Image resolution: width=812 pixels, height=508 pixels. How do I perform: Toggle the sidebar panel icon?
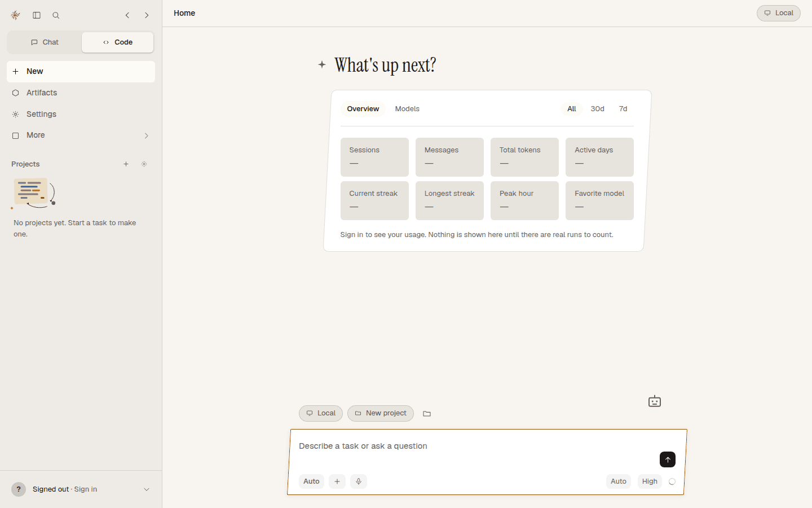[x=37, y=15]
